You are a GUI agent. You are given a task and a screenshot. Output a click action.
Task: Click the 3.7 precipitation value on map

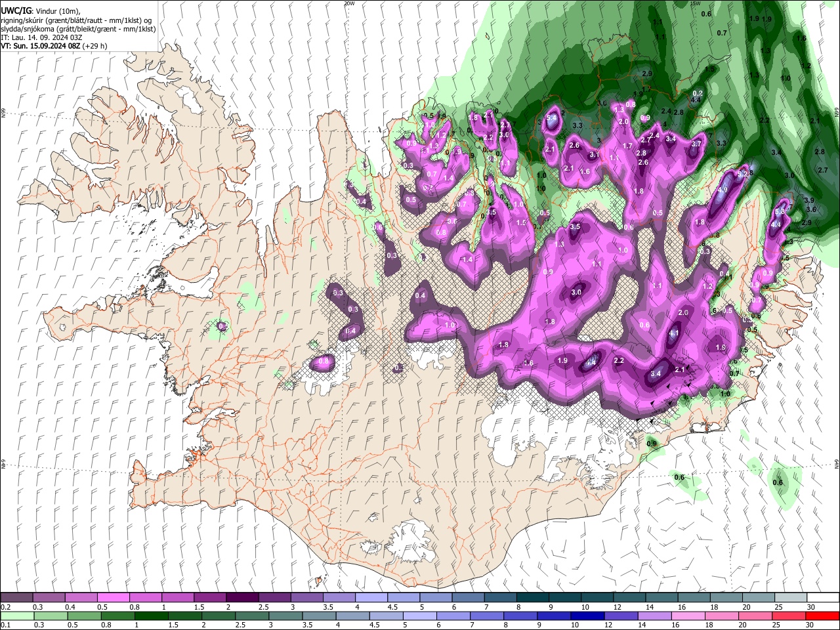point(696,144)
